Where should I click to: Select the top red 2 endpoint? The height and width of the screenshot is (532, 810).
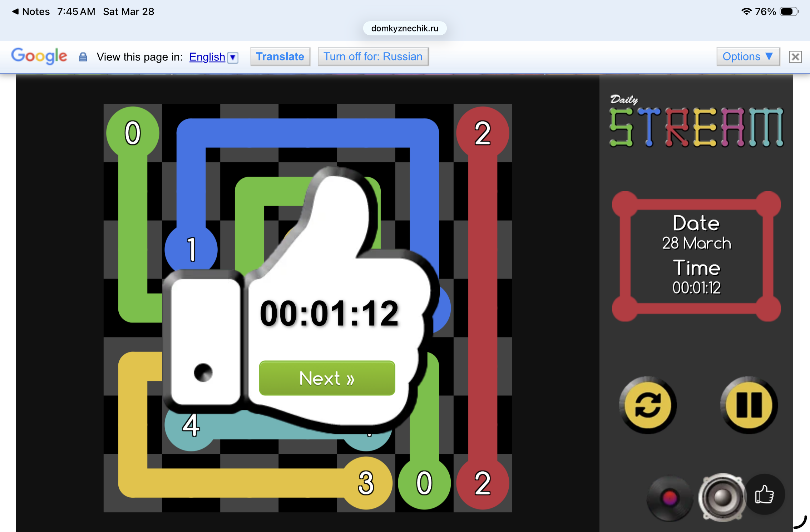[x=482, y=133]
